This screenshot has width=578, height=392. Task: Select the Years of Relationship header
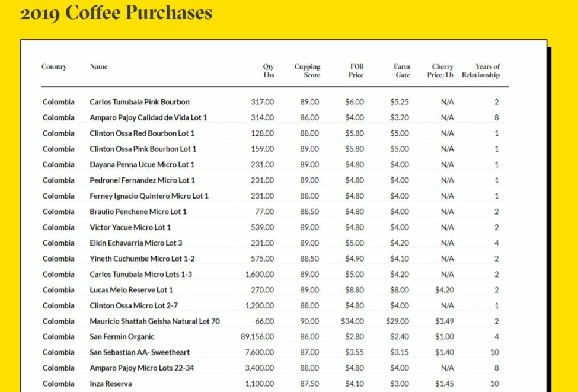coord(481,71)
